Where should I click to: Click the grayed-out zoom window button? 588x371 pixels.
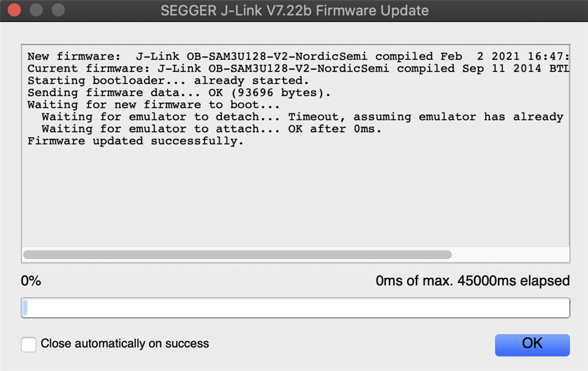pyautogui.click(x=58, y=10)
